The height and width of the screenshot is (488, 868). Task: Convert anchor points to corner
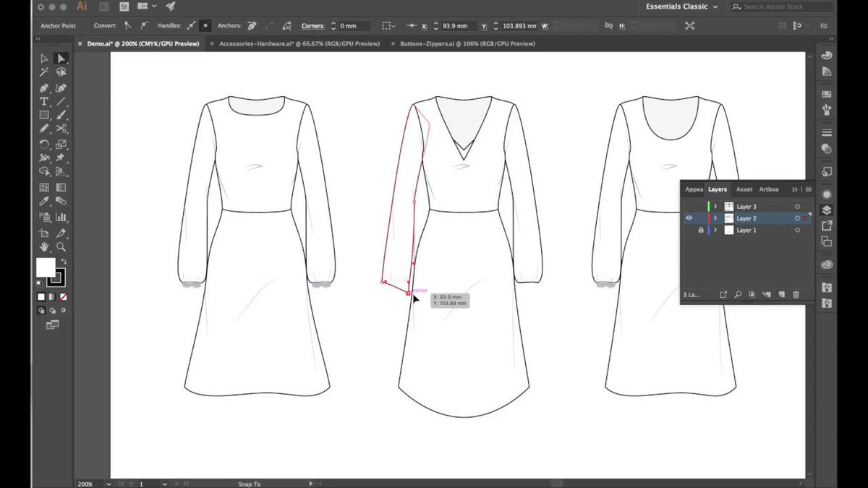127,25
